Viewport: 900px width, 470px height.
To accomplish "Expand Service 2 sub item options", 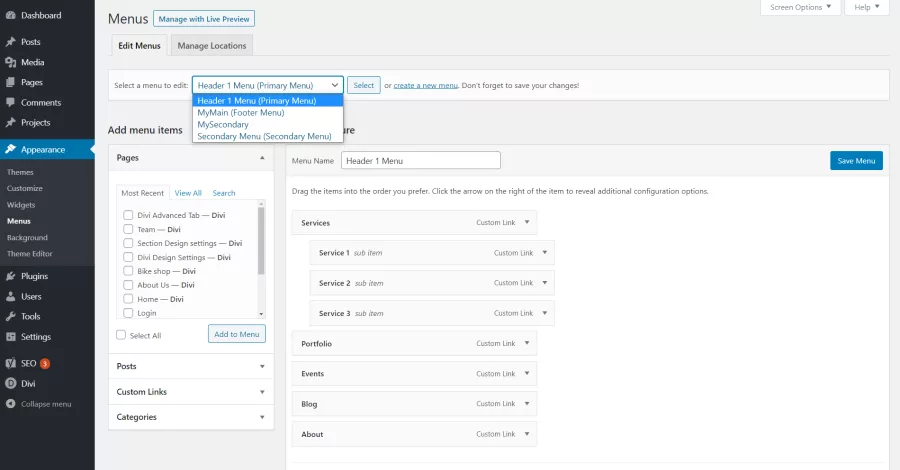I will (545, 282).
